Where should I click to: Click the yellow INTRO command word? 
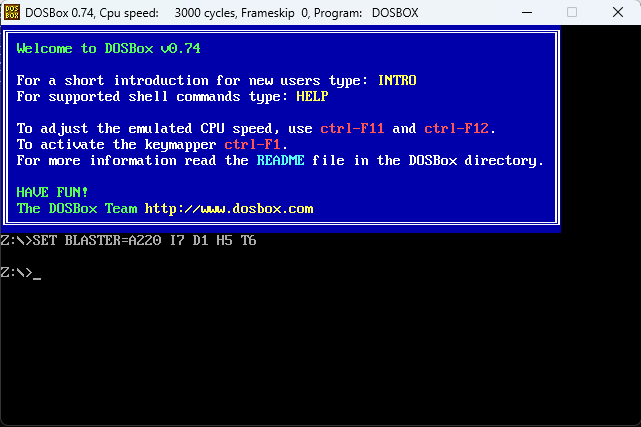coord(397,80)
